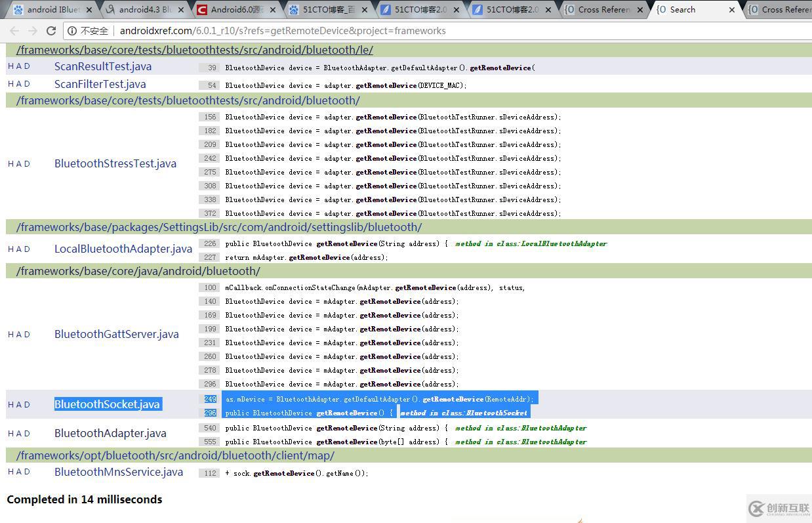The height and width of the screenshot is (523, 812).
Task: Click the line 112 sock.getRemoteDevice().getName() code
Action: [x=296, y=473]
